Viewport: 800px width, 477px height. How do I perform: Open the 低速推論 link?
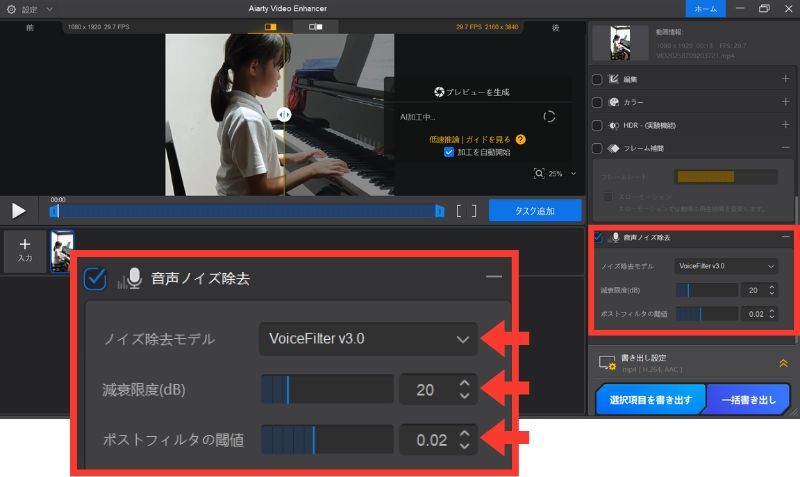click(444, 139)
